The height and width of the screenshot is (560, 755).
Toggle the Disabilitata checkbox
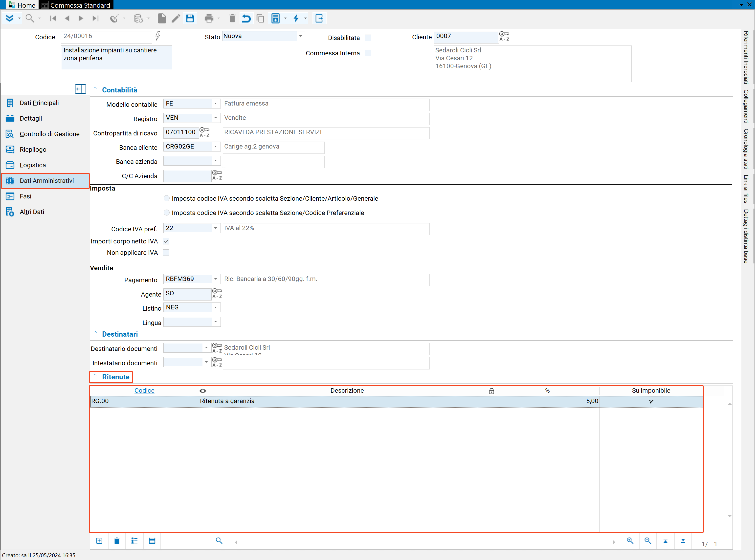click(368, 38)
